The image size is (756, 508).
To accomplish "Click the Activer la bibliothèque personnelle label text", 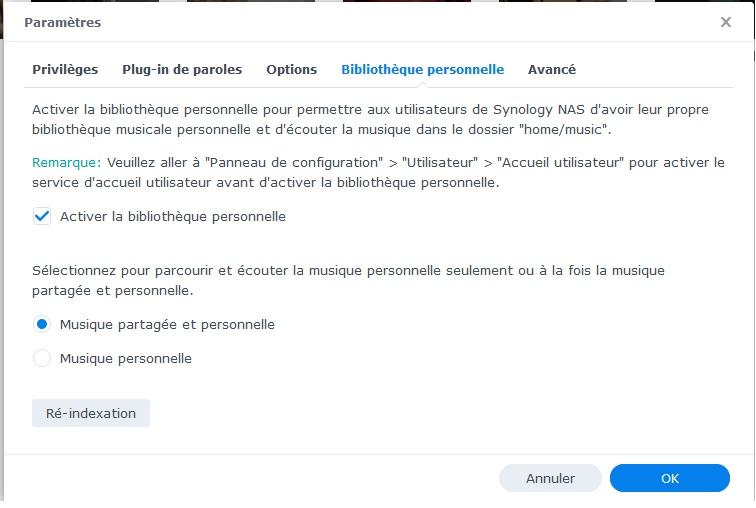I will click(x=173, y=216).
